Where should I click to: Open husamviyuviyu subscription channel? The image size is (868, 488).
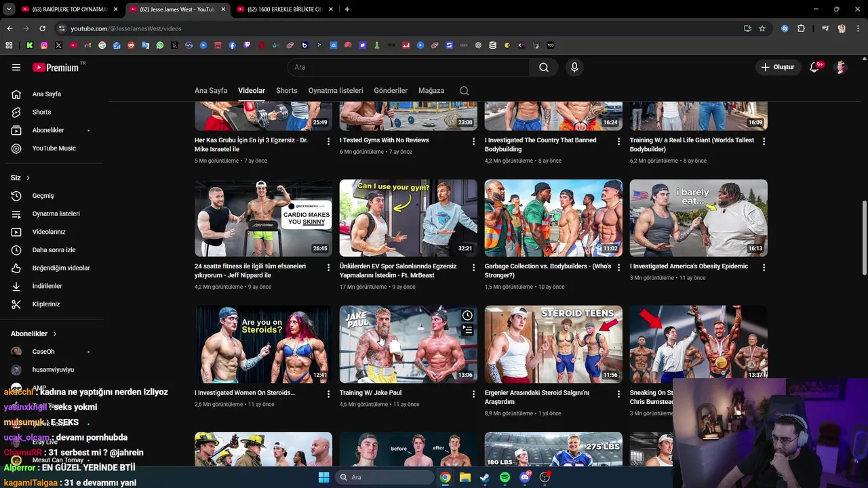tap(54, 369)
